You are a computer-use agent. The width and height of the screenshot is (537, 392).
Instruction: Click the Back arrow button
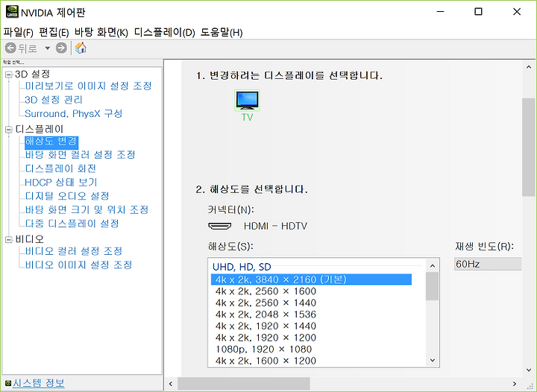pos(10,48)
